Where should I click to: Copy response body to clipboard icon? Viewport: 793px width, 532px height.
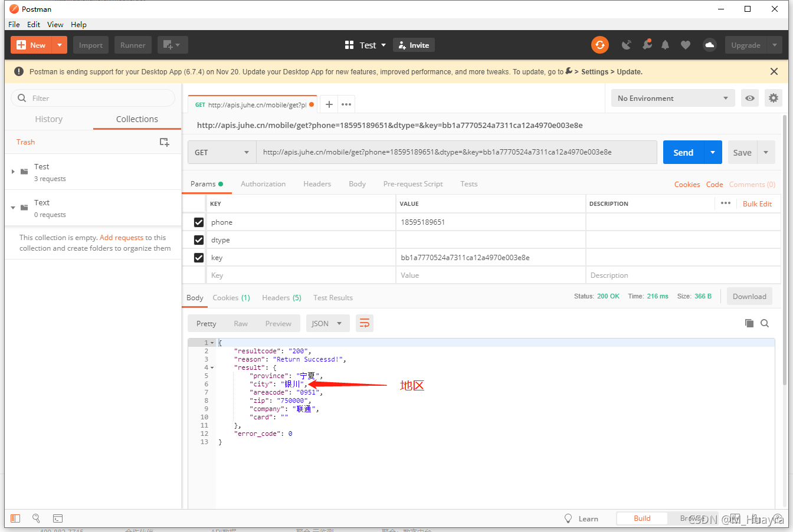click(749, 323)
